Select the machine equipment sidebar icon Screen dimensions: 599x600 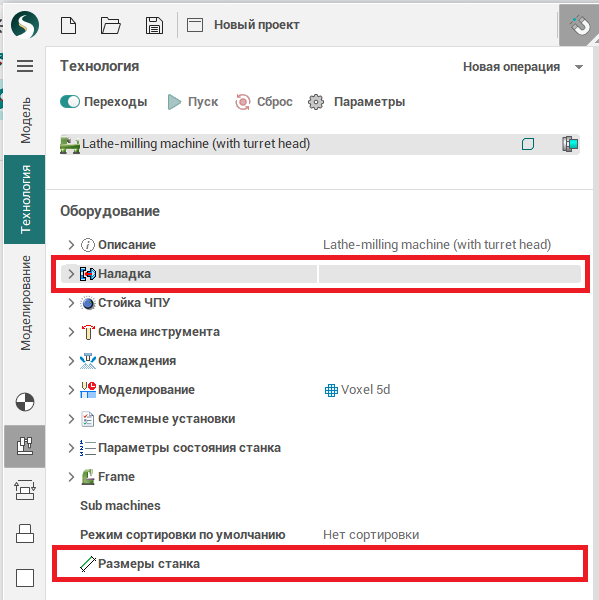(25, 446)
